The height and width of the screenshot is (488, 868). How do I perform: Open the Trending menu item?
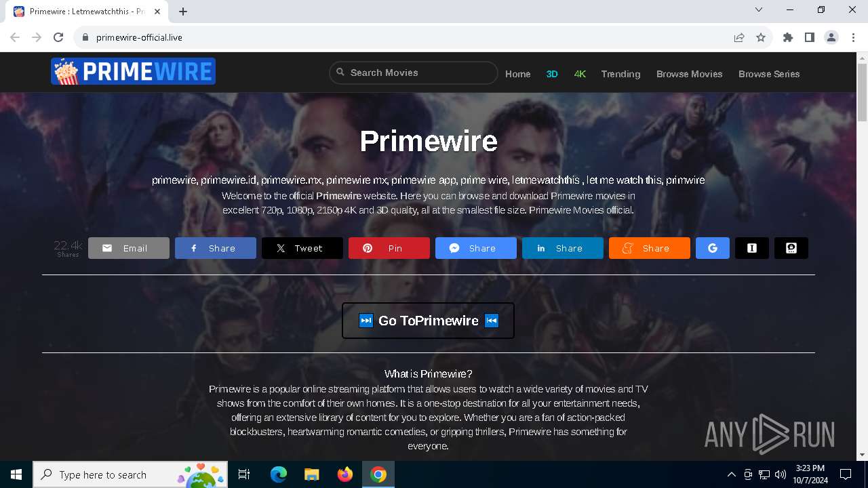coord(620,74)
